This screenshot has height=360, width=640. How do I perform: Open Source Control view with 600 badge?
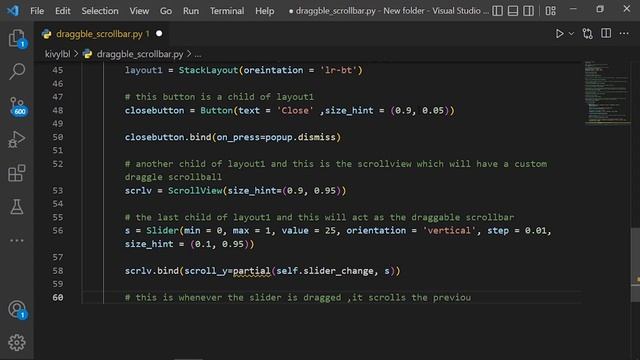[x=18, y=106]
